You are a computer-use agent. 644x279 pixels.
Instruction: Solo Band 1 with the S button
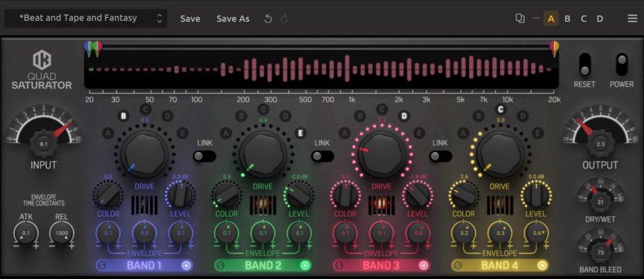101,266
